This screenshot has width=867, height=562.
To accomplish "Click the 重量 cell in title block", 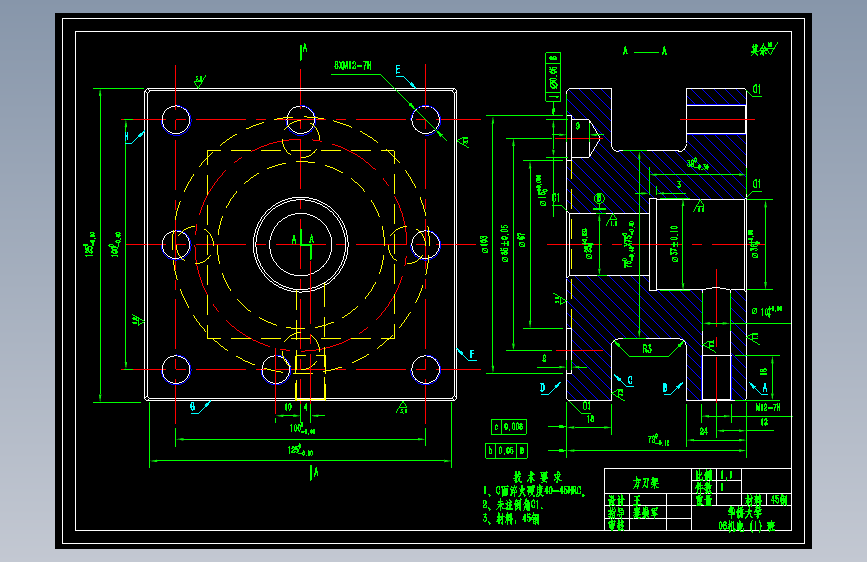I will tap(704, 500).
